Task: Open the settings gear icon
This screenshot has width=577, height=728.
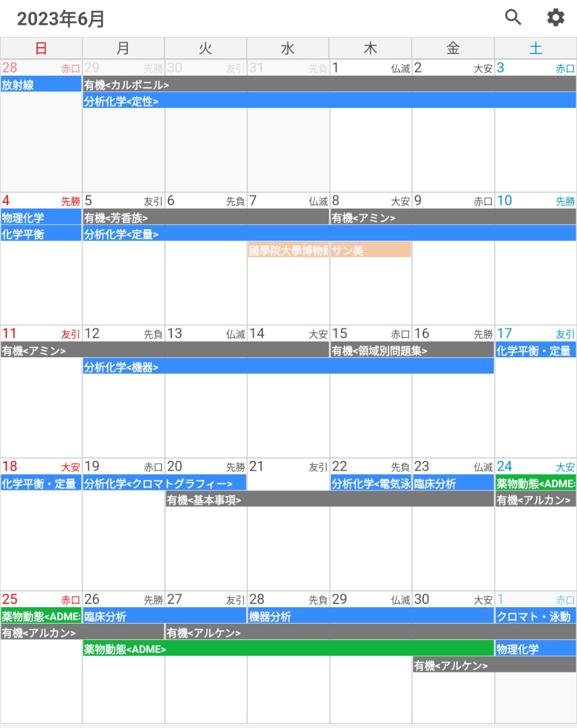Action: (x=556, y=17)
